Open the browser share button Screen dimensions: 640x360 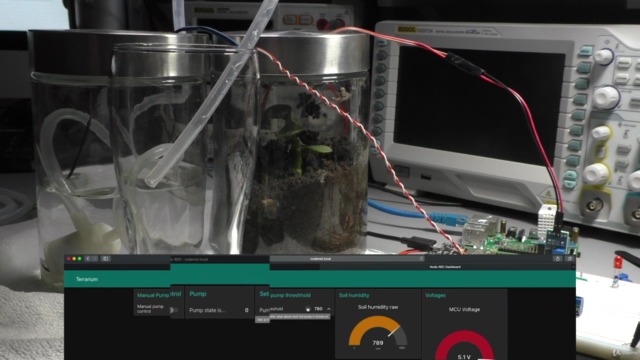(x=558, y=259)
